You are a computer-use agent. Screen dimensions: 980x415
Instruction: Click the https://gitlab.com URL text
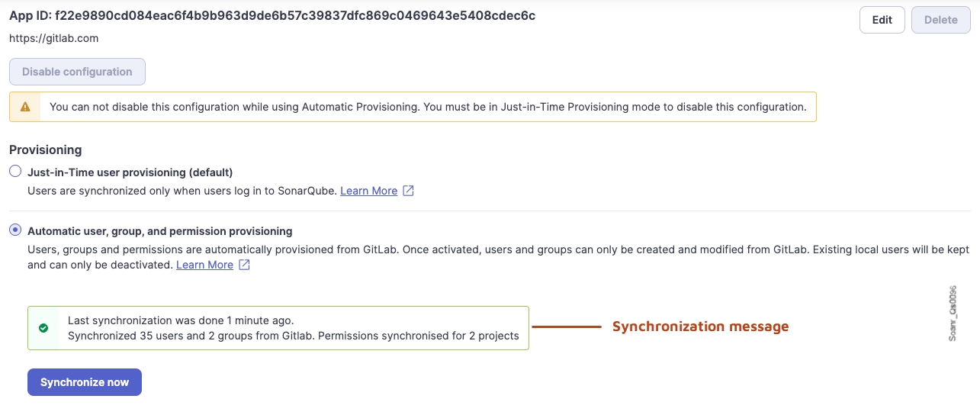pos(53,38)
